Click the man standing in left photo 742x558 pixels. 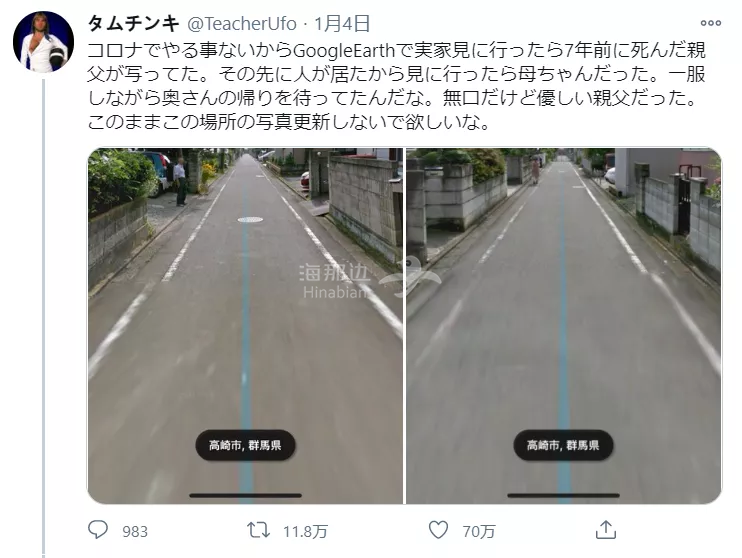coord(180,182)
